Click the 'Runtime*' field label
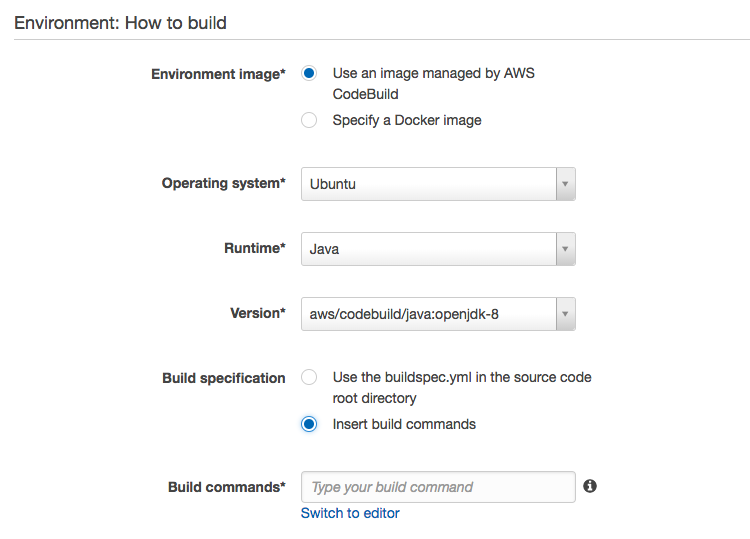The height and width of the screenshot is (539, 750). [254, 248]
